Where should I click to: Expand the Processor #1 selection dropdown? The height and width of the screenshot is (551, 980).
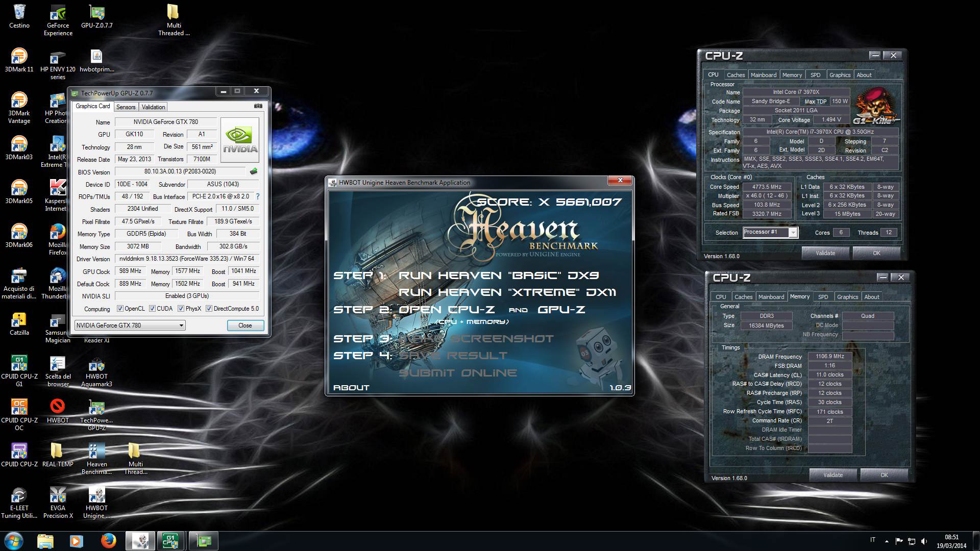coord(793,233)
